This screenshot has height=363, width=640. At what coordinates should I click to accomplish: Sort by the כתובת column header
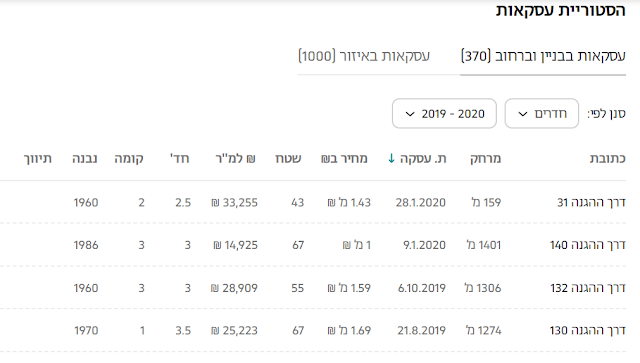607,158
